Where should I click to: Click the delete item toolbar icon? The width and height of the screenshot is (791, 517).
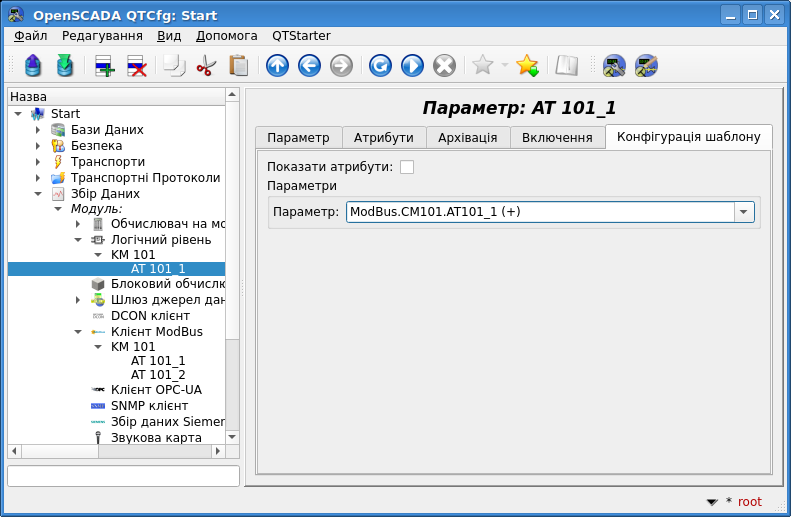pyautogui.click(x=137, y=66)
